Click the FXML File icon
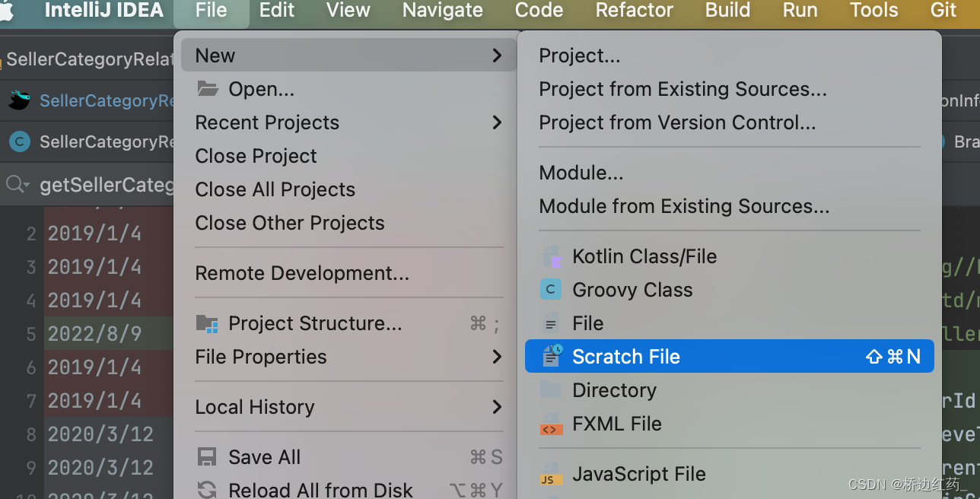The image size is (980, 499). 551,424
